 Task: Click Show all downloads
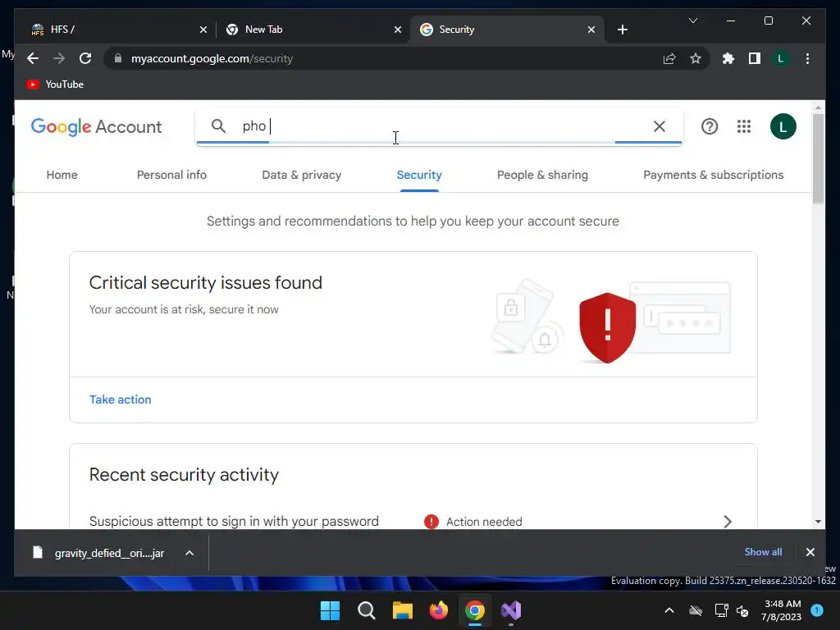pyautogui.click(x=763, y=552)
